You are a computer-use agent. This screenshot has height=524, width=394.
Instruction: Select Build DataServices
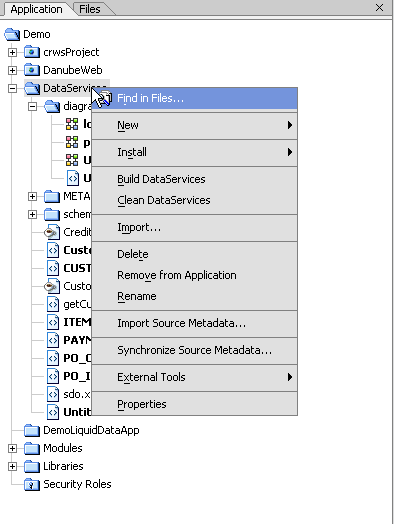click(194, 179)
